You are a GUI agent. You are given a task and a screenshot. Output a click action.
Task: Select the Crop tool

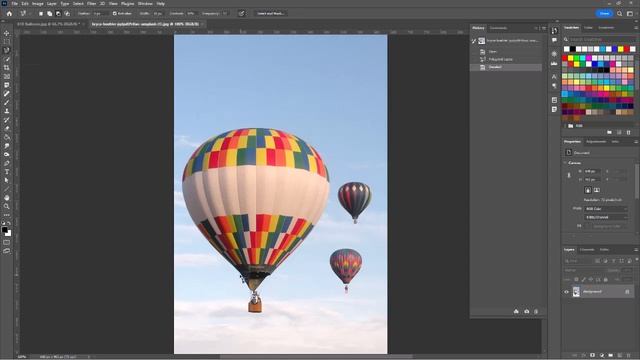[x=7, y=68]
